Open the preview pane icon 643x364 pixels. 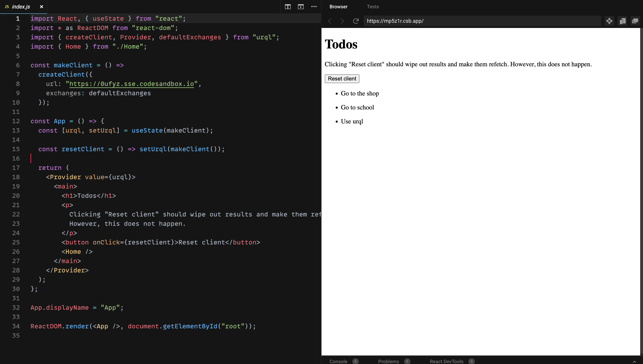[x=301, y=7]
